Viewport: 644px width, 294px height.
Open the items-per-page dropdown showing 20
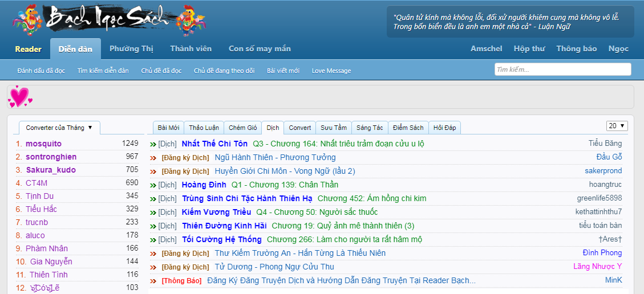[x=617, y=126]
